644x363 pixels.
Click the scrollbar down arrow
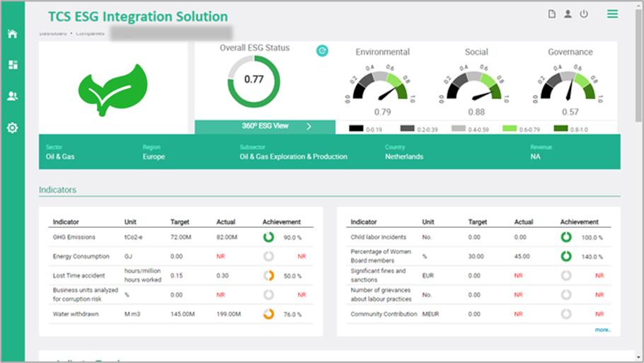638,357
